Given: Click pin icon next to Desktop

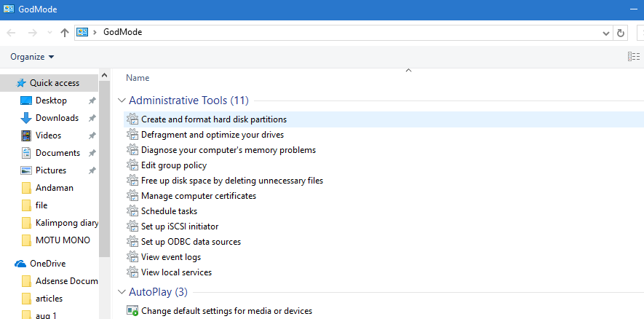Looking at the screenshot, I should (92, 101).
